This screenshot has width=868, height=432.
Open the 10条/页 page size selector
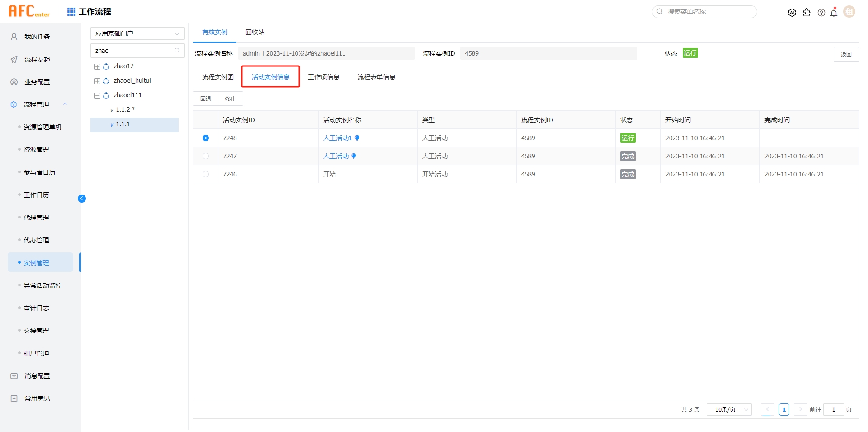point(728,409)
